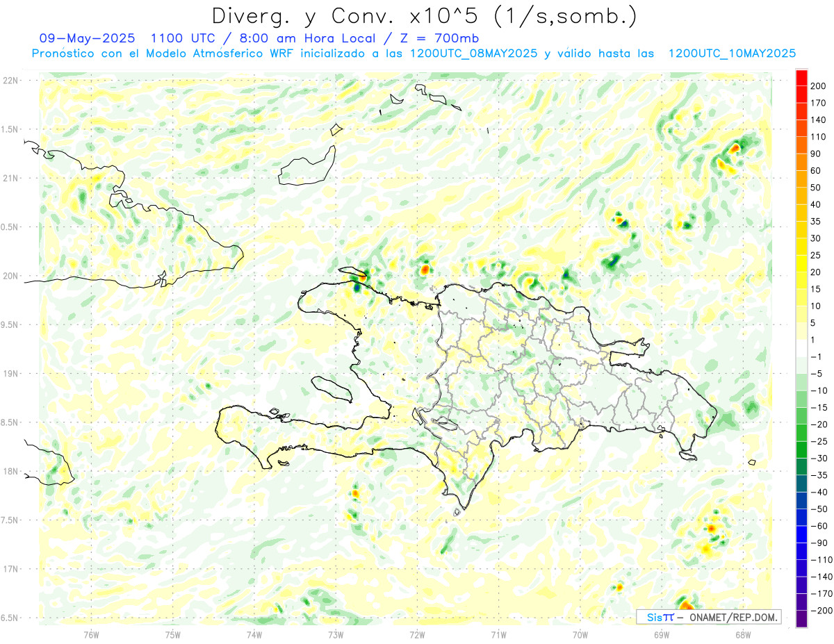Click the white colorbar swatch between 1 and -1
Screen dimensions: 834x644
tap(802, 349)
